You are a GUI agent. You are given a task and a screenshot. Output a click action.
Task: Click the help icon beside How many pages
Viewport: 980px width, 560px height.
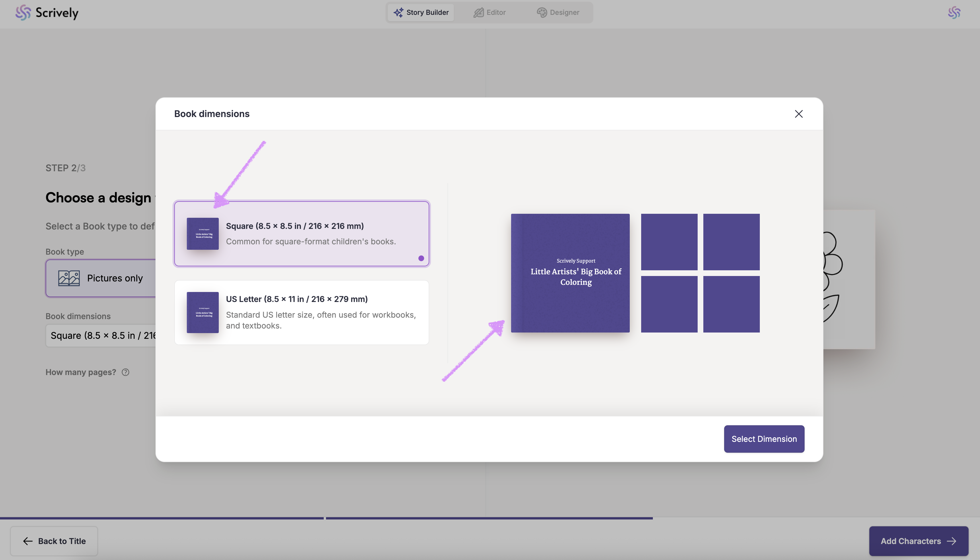tap(125, 372)
